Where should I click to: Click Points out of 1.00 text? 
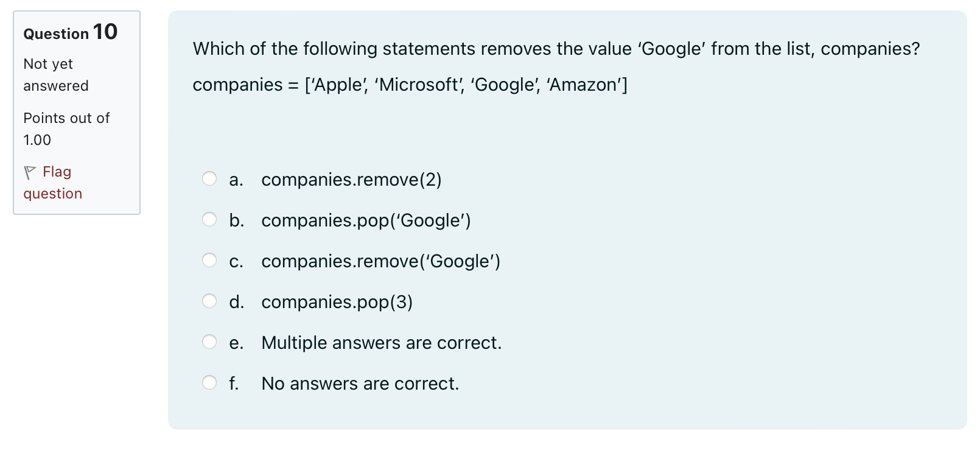point(66,129)
